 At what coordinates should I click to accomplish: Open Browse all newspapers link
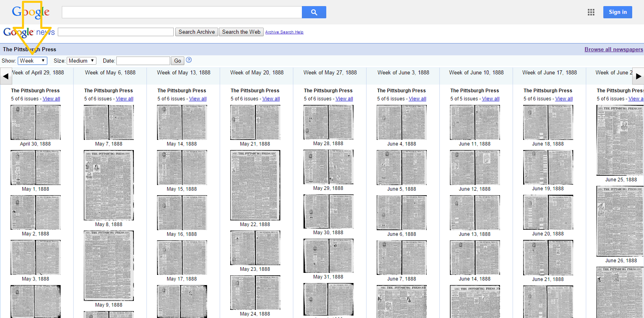pyautogui.click(x=614, y=49)
